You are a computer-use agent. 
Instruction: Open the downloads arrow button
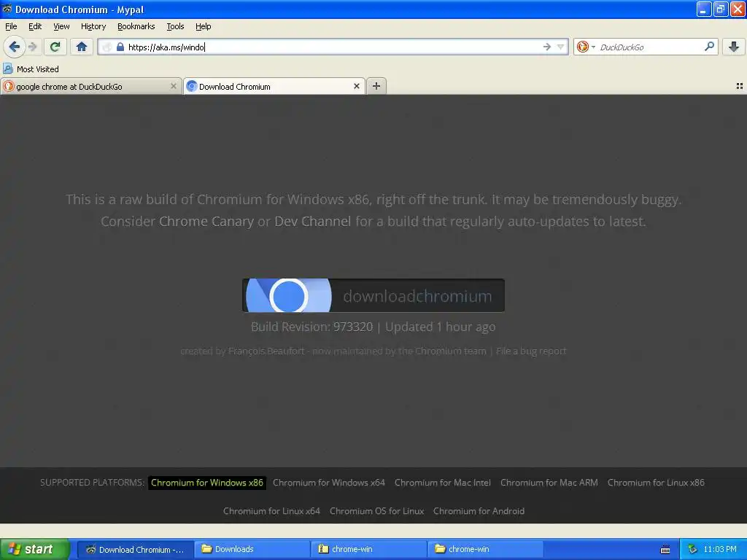coord(734,47)
